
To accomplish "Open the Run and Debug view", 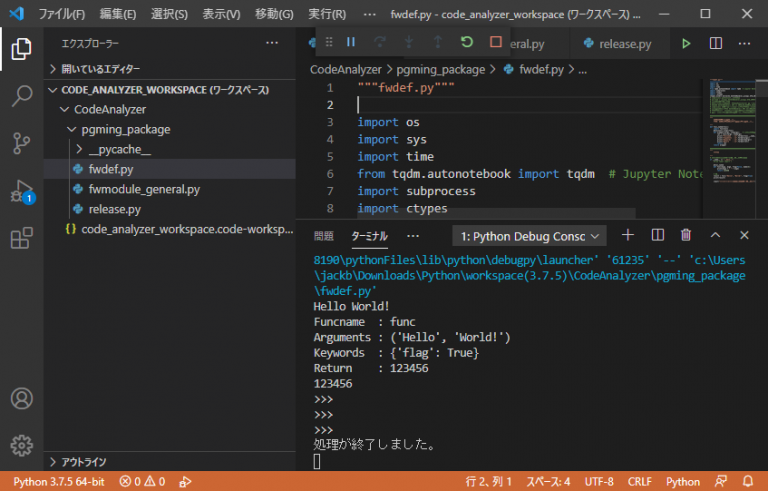I will pyautogui.click(x=21, y=190).
